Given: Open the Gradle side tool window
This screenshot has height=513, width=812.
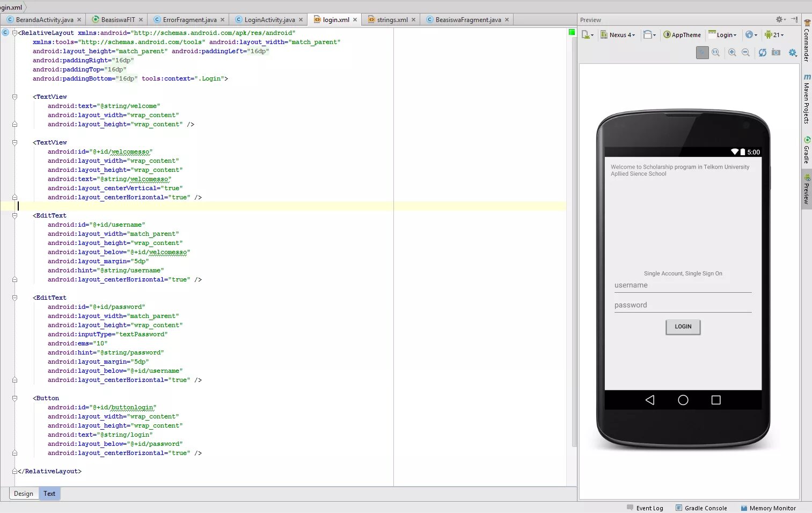Looking at the screenshot, I should coord(807,150).
